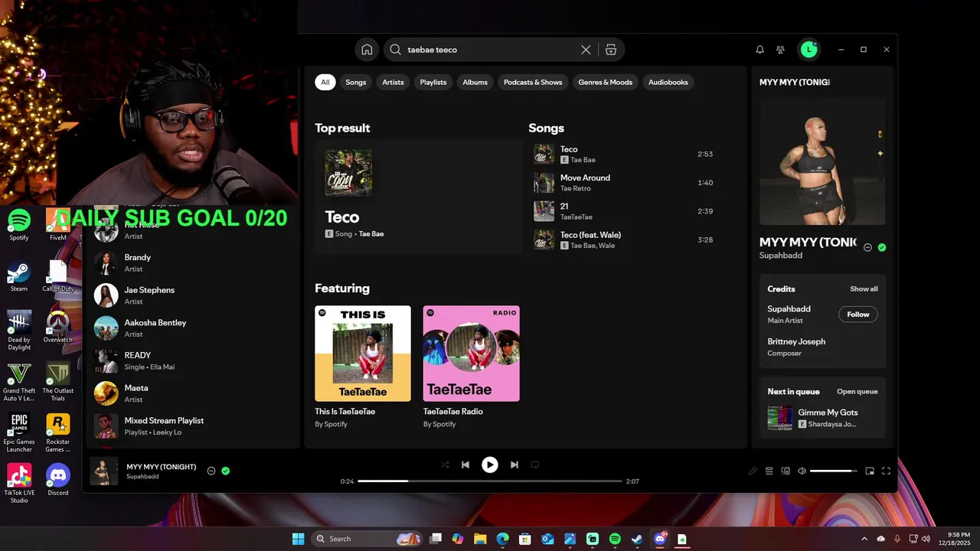The image size is (980, 551).
Task: Click the taskbar Search box
Action: (367, 539)
